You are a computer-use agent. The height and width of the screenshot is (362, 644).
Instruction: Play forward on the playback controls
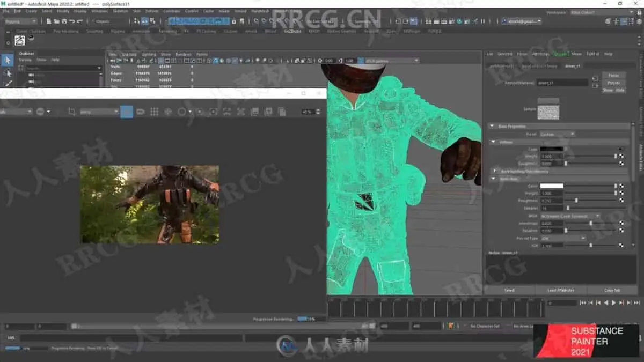tap(613, 303)
